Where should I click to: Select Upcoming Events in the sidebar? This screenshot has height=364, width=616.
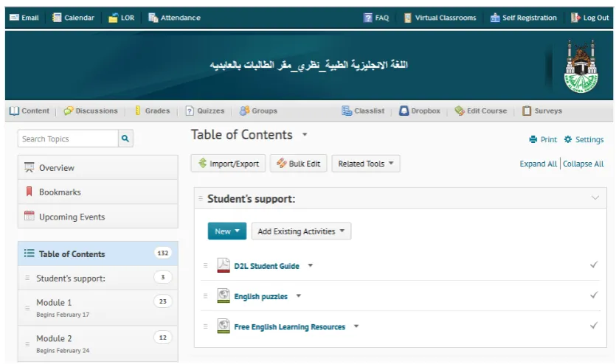click(x=98, y=217)
